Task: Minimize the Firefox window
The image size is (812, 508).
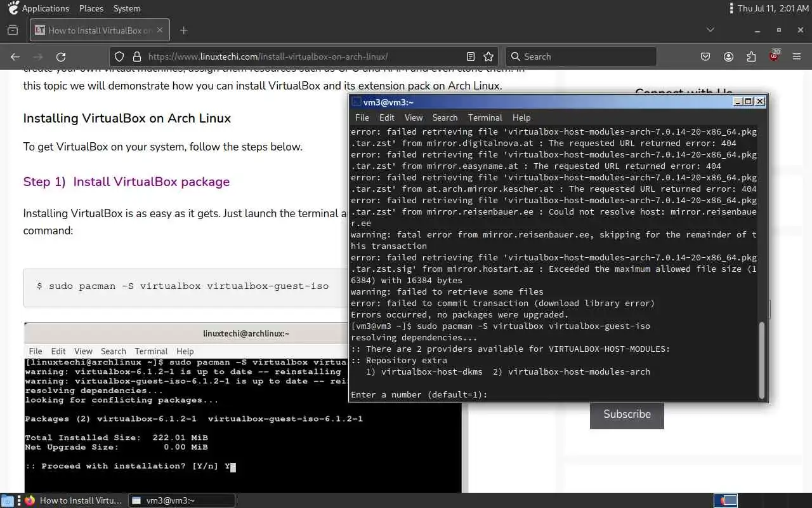Action: coord(757,30)
